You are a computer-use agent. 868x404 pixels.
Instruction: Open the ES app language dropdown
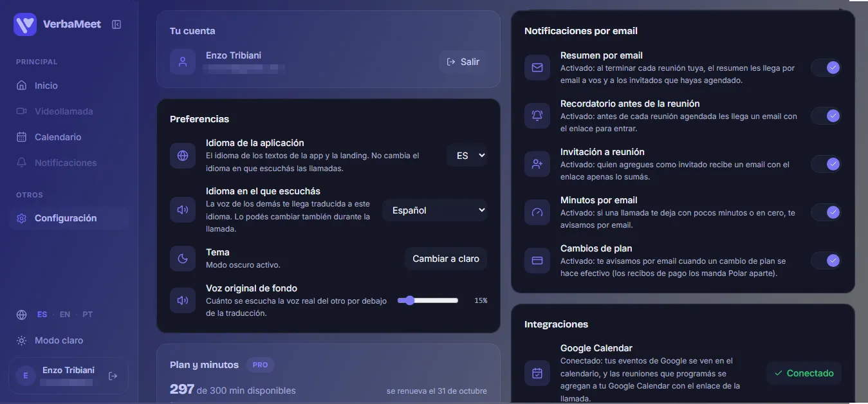click(467, 156)
